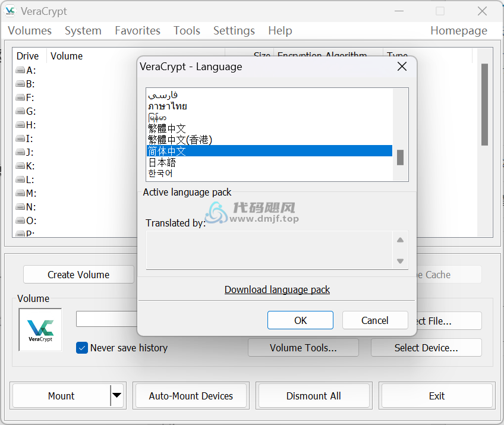This screenshot has height=425, width=504.
Task: Open the Volumes menu
Action: [x=30, y=30]
